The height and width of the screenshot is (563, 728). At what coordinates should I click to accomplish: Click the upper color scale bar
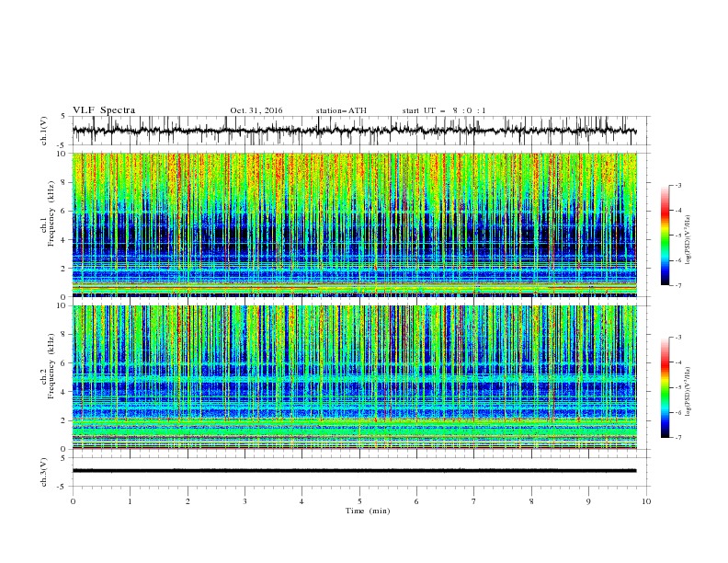(665, 235)
